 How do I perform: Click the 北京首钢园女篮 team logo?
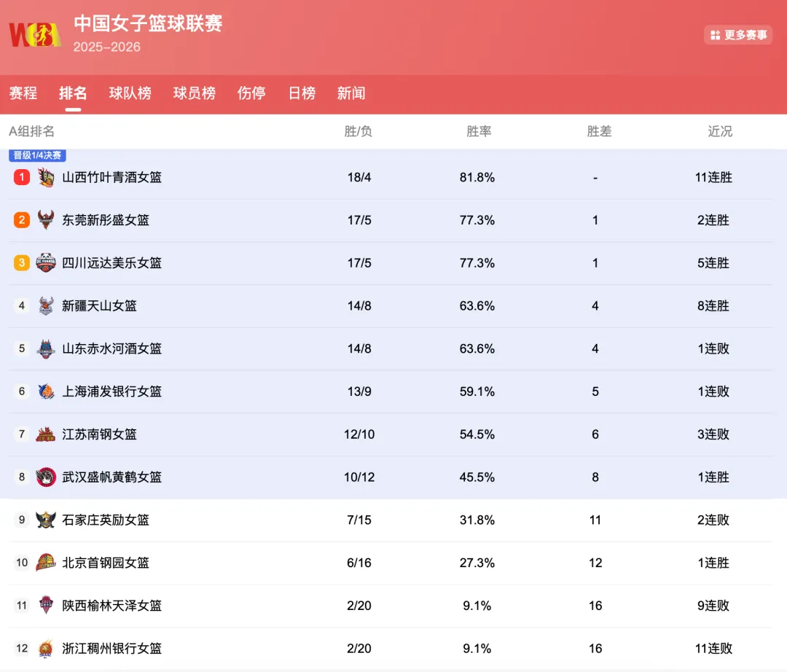pos(46,563)
